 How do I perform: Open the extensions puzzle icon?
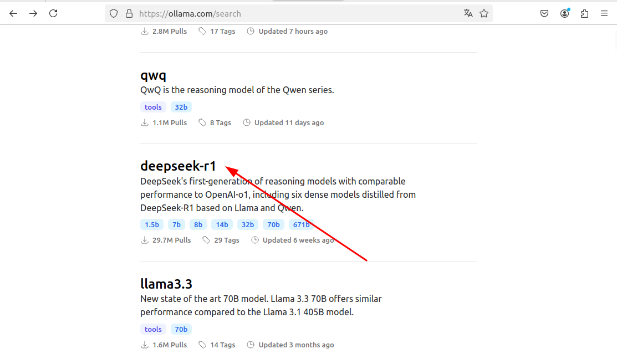click(584, 13)
